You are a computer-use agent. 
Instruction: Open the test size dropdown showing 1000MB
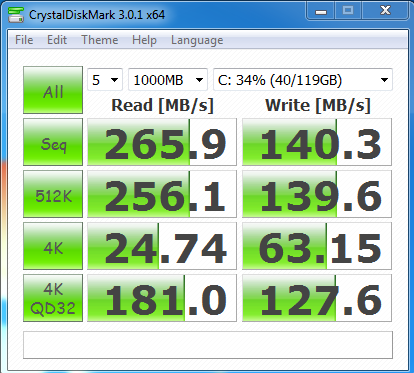(x=168, y=80)
